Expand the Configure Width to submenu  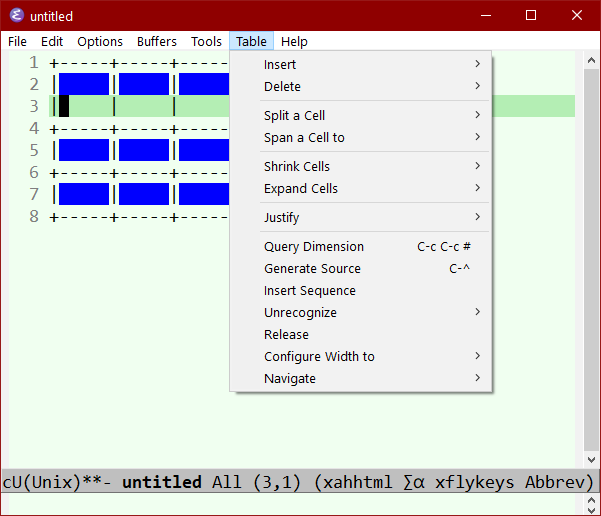point(360,357)
